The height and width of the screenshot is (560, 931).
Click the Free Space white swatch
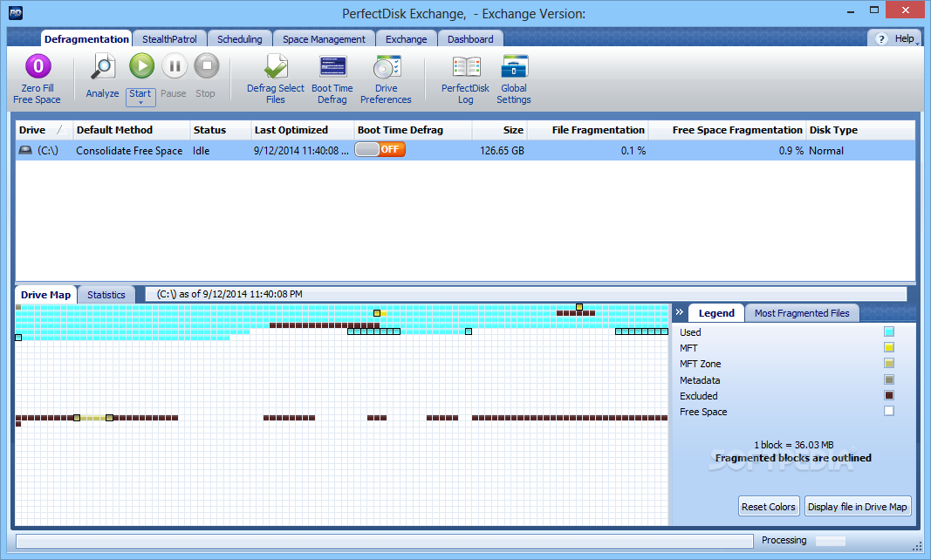(889, 411)
